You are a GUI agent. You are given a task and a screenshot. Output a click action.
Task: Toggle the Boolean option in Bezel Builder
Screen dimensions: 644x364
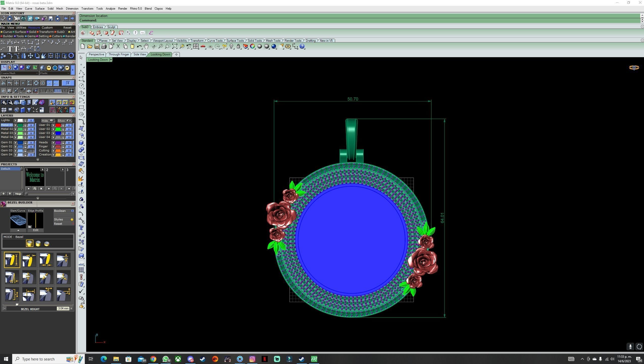[x=72, y=211]
